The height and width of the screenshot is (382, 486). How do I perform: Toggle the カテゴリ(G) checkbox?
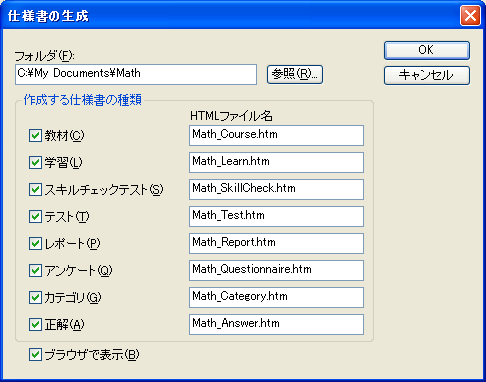pyautogui.click(x=35, y=297)
